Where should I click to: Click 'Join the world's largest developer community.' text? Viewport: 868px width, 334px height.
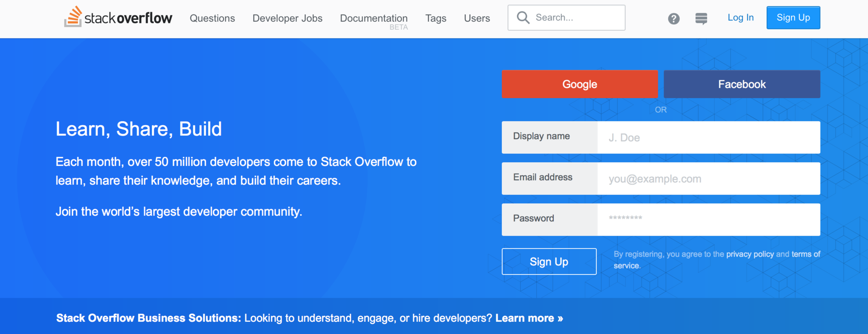(x=179, y=212)
